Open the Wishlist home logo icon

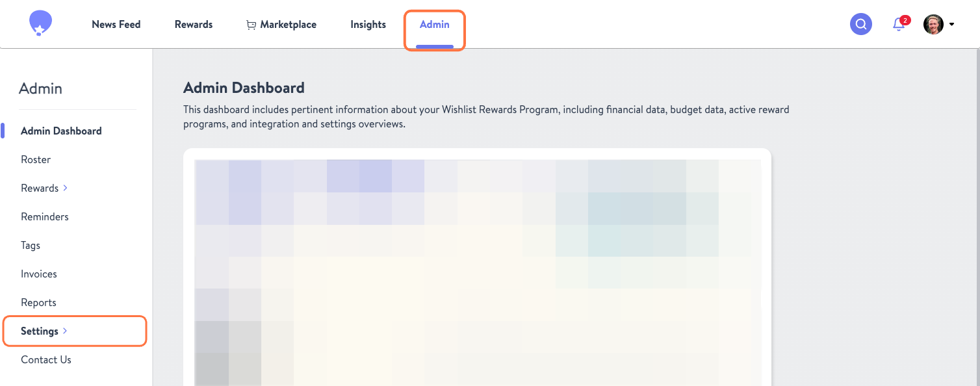(40, 22)
